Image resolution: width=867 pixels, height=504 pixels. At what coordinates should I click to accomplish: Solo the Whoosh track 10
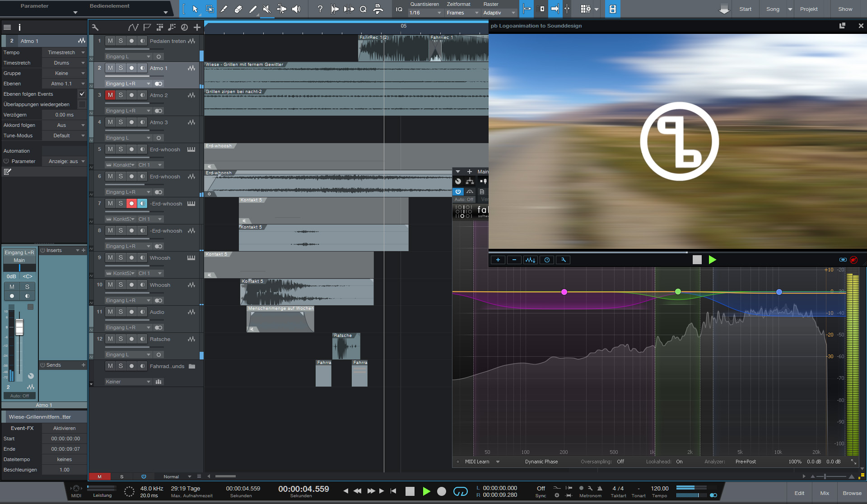pos(121,285)
